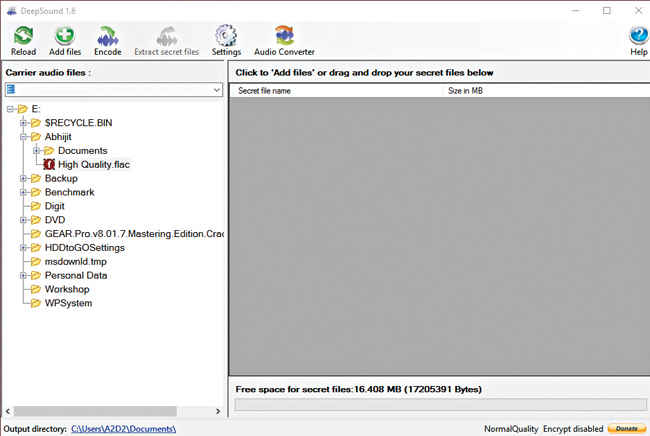Click the tree scrollbar right arrow
This screenshot has height=436, width=650.
(x=218, y=411)
